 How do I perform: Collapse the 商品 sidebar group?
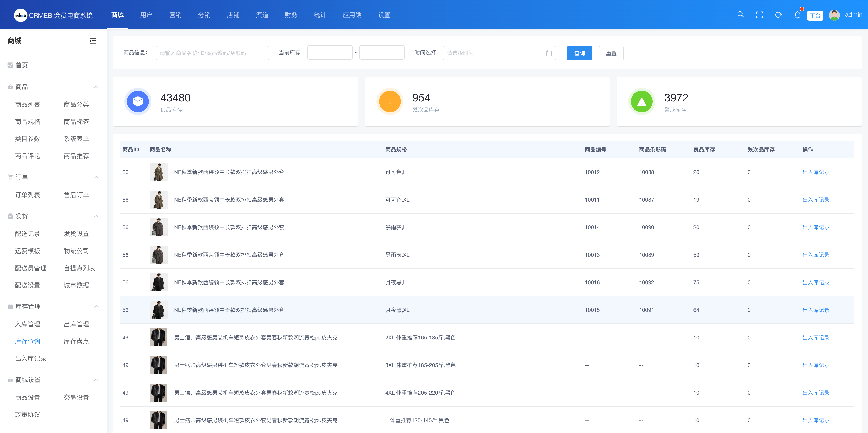pos(96,87)
